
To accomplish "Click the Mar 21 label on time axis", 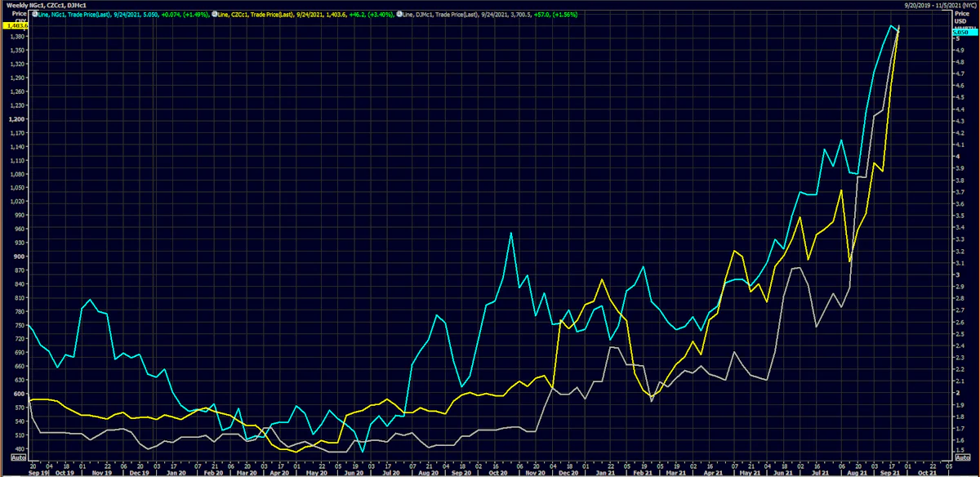I will (x=675, y=472).
